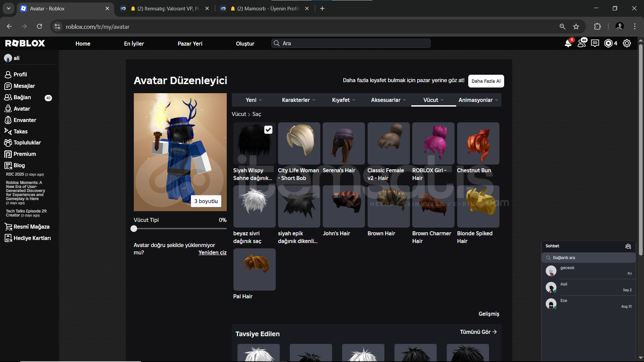This screenshot has width=644, height=362.
Task: Open chat with Ece
Action: point(589,304)
